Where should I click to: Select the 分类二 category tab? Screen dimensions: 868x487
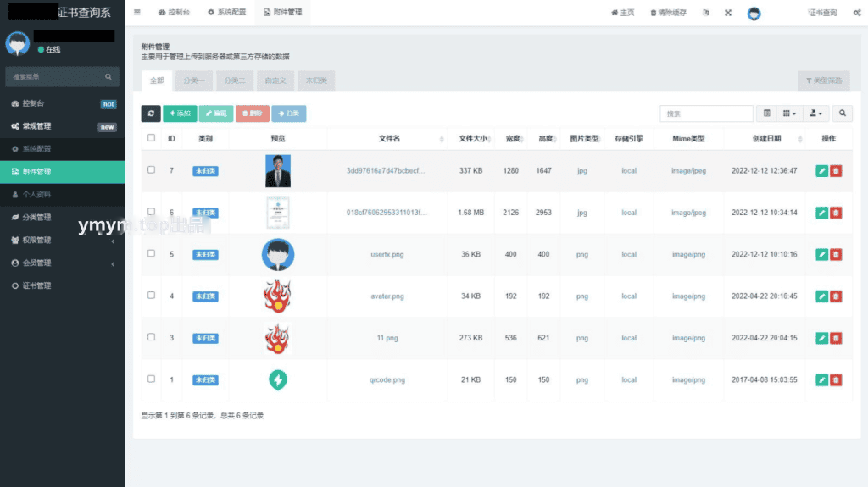235,80
